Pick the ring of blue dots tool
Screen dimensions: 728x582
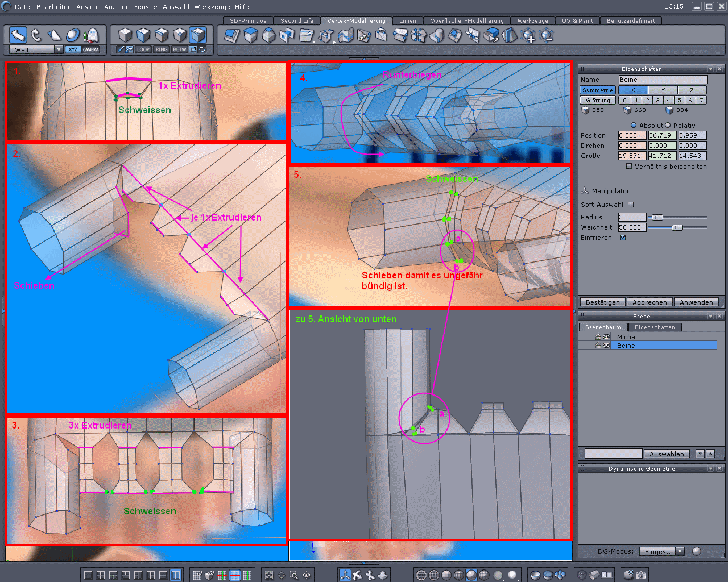tap(419, 36)
